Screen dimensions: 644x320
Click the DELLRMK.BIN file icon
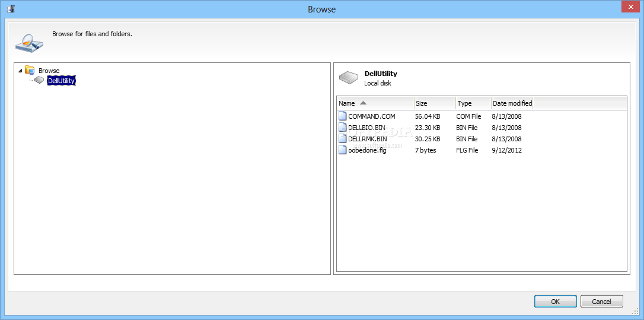click(x=343, y=138)
